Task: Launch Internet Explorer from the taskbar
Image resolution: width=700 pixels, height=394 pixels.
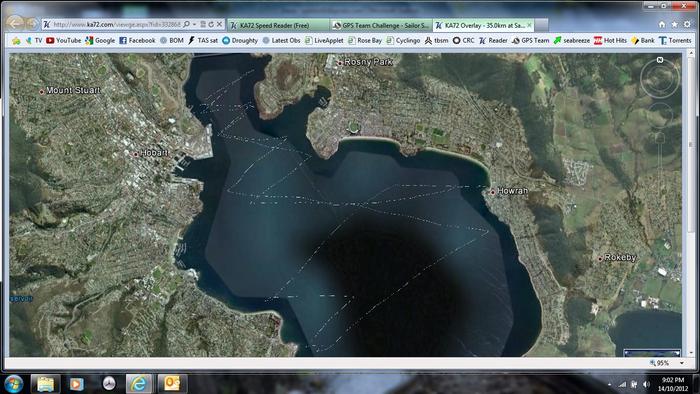Action: [x=138, y=383]
